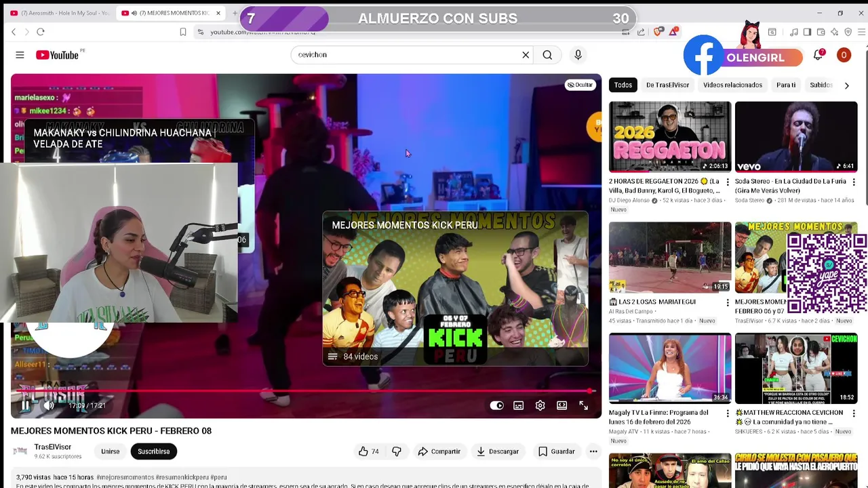Screen dimensions: 868x488
Task: Open the YouTube hamburger guide menu
Action: [20, 55]
